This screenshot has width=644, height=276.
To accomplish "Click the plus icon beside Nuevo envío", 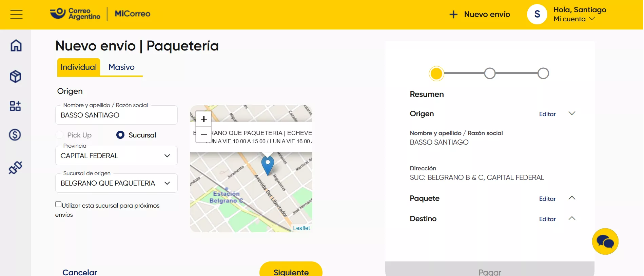I will pyautogui.click(x=453, y=14).
